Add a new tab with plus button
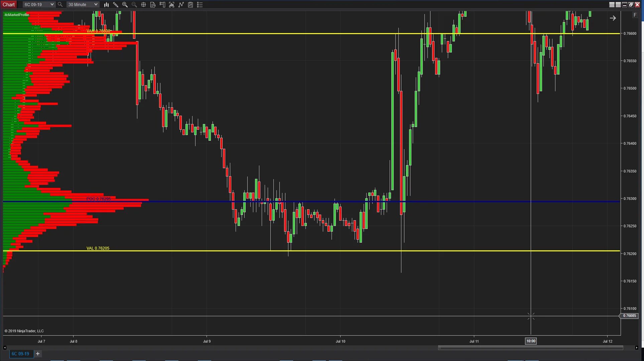The height and width of the screenshot is (361, 644). point(38,354)
